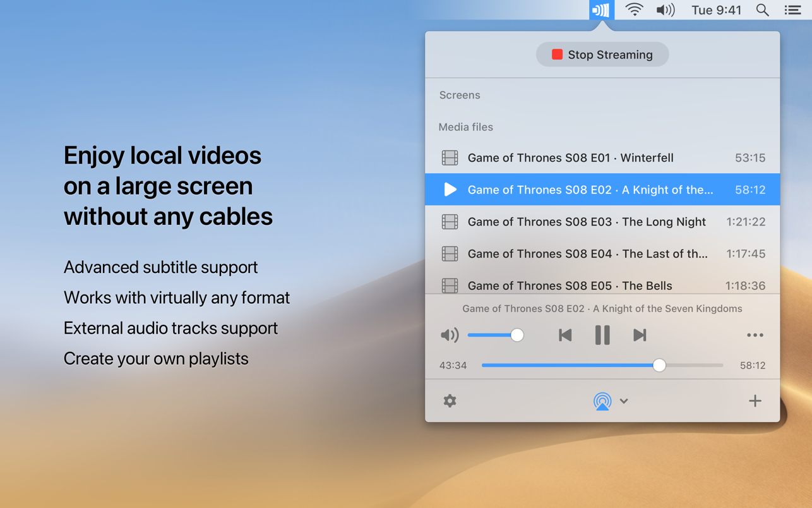Click the streaming app icon in menu bar

[x=601, y=10]
